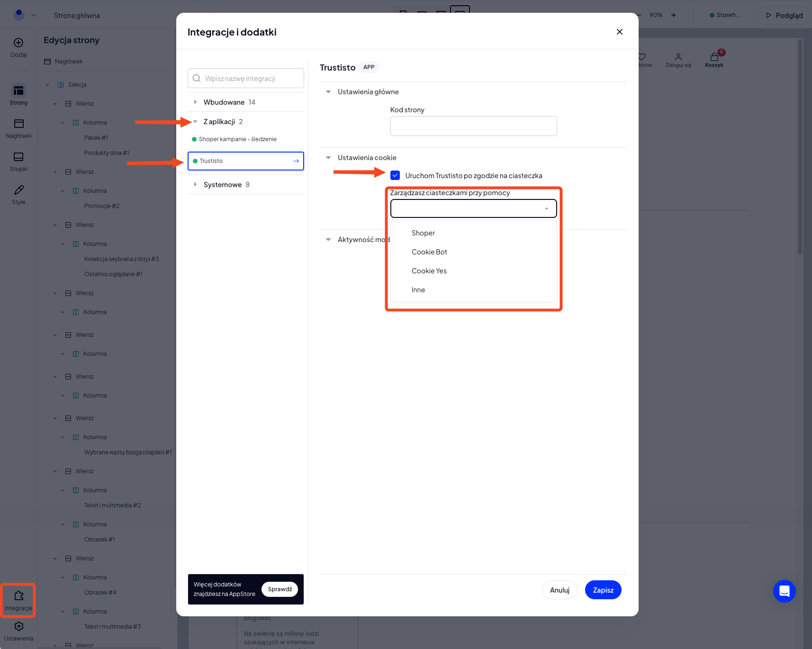This screenshot has width=812, height=649.
Task: Open the Nagłówki sidebar icon
Action: click(18, 124)
